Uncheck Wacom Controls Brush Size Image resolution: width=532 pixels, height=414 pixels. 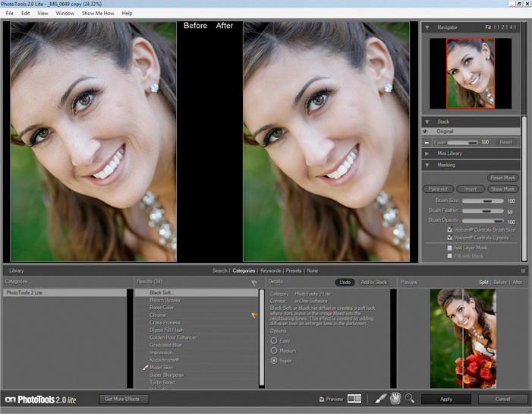pyautogui.click(x=450, y=229)
